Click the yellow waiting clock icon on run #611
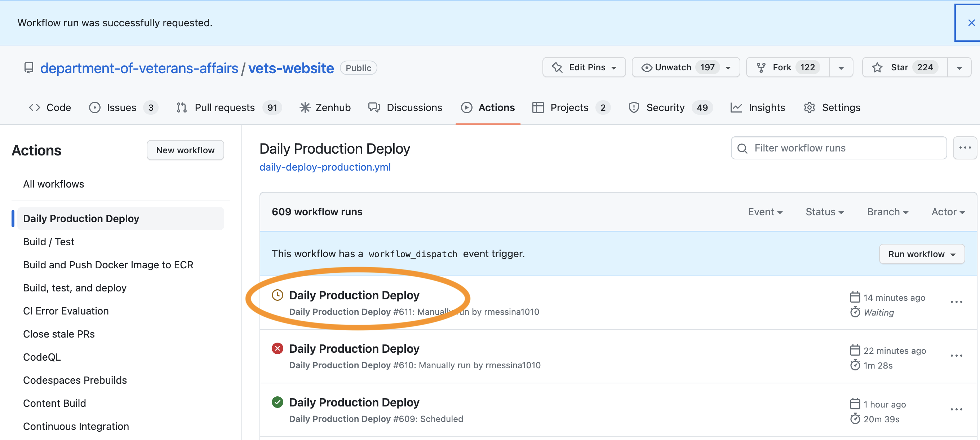980x440 pixels. tap(277, 295)
